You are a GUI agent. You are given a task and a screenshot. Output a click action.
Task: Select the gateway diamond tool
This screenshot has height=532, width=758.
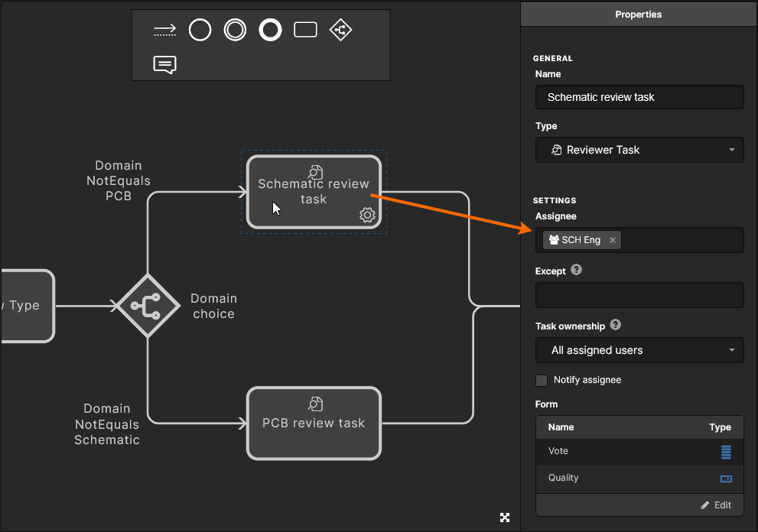click(x=340, y=30)
